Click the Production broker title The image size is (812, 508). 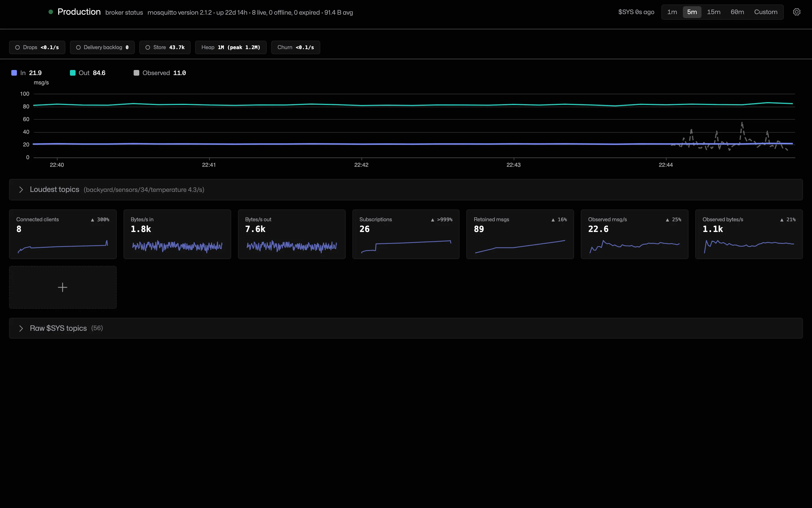(x=79, y=12)
